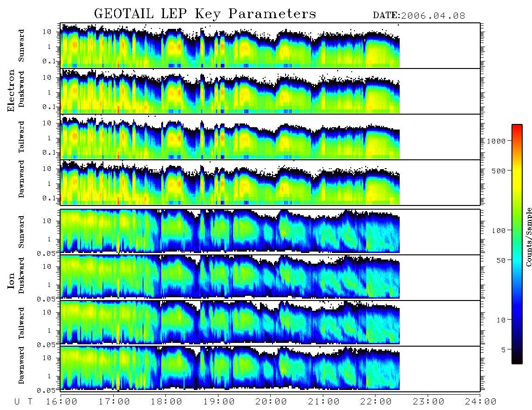Click the 16:00 time axis label
Viewport: 532px width, 410px height.
pos(61,402)
